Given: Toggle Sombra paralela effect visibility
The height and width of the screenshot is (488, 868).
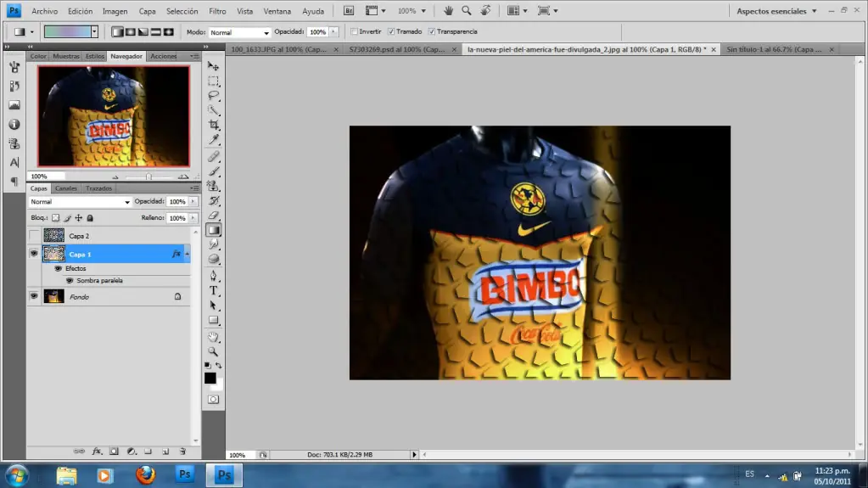Looking at the screenshot, I should click(70, 281).
